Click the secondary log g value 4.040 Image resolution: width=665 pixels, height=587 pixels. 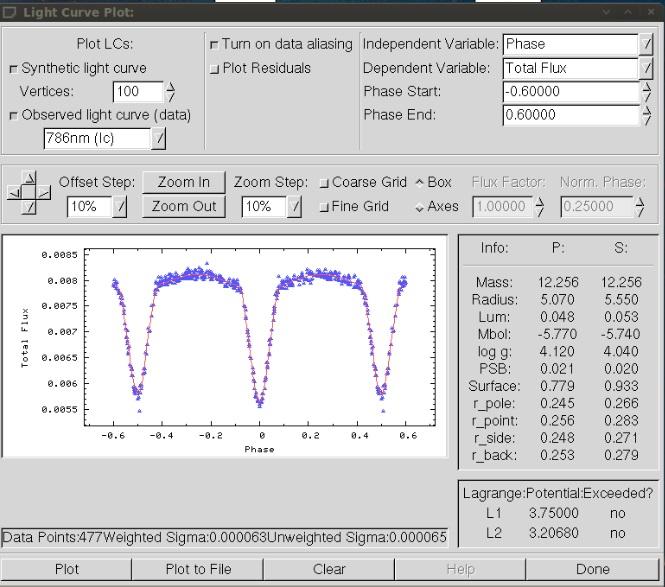point(621,352)
